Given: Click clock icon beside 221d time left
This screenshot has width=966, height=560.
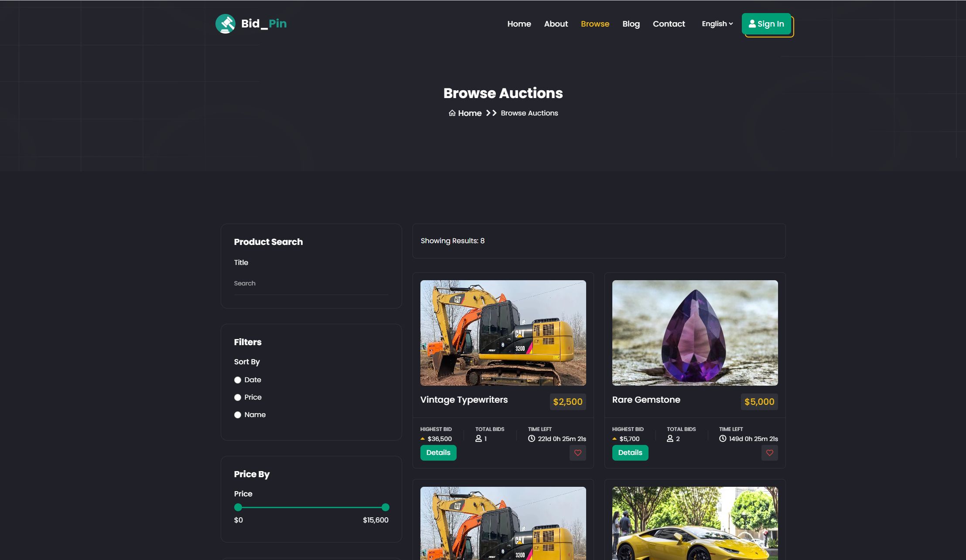Looking at the screenshot, I should [531, 439].
